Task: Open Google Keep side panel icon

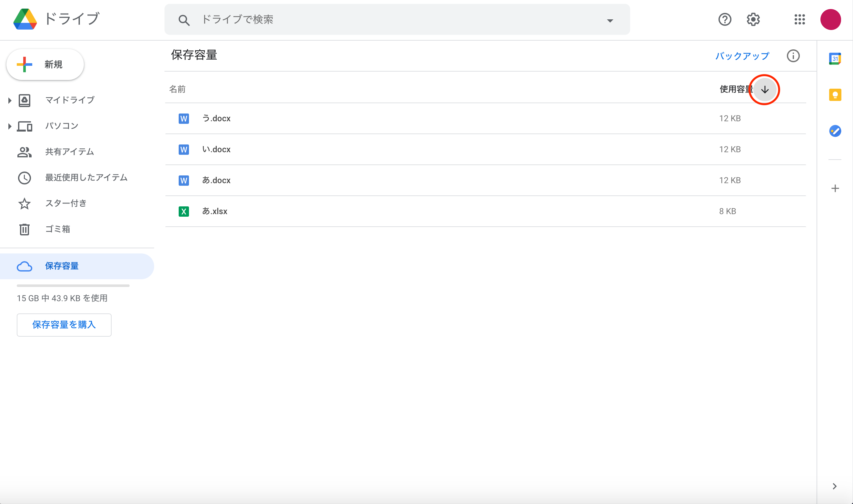Action: 835,95
